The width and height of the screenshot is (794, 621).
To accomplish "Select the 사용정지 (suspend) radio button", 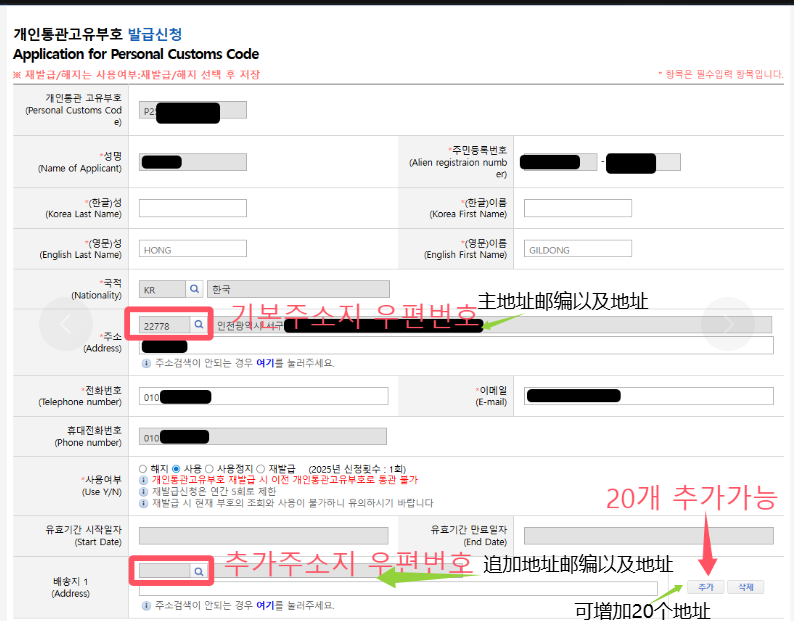I will (209, 468).
